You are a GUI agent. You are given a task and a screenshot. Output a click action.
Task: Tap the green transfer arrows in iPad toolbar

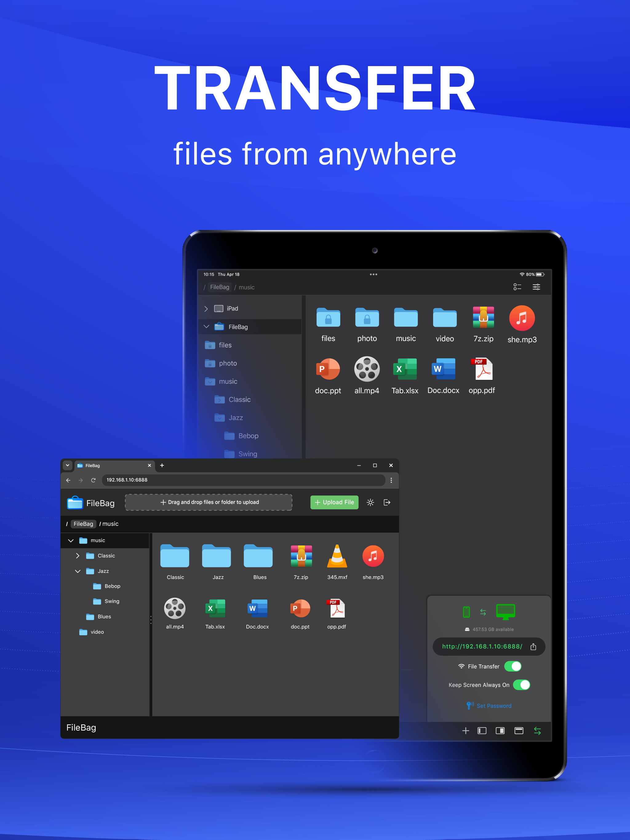(537, 731)
